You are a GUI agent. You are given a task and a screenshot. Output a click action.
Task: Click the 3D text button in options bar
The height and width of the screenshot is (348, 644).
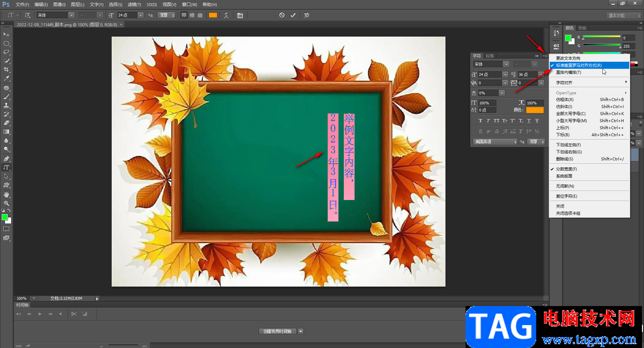pos(306,15)
